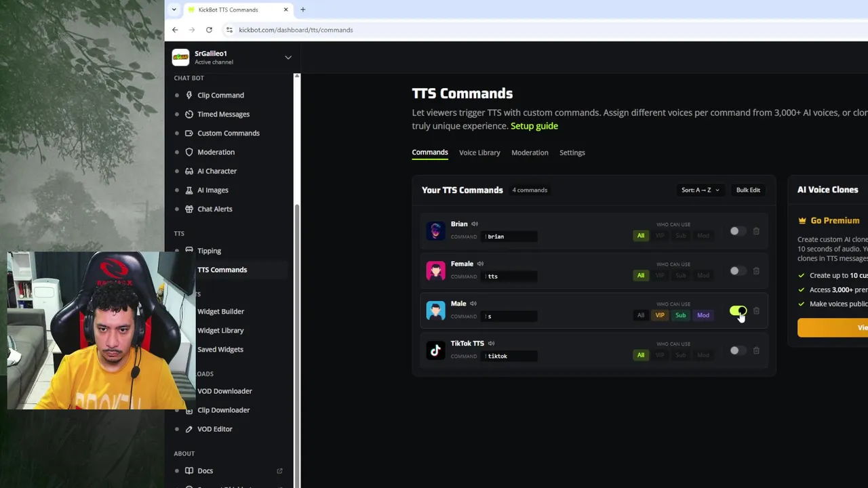Click the browser address bar URL
This screenshot has width=868, height=488.
pos(296,30)
